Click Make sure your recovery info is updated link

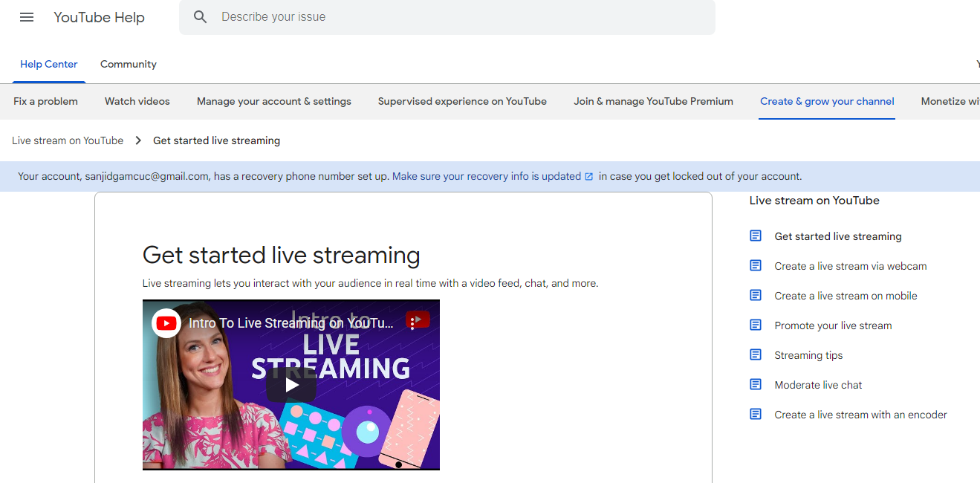click(x=487, y=177)
